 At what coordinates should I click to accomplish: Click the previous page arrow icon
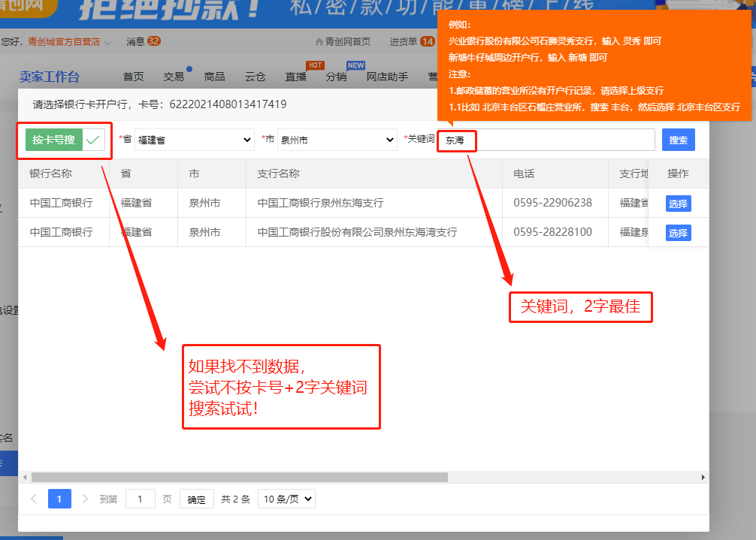pos(34,499)
